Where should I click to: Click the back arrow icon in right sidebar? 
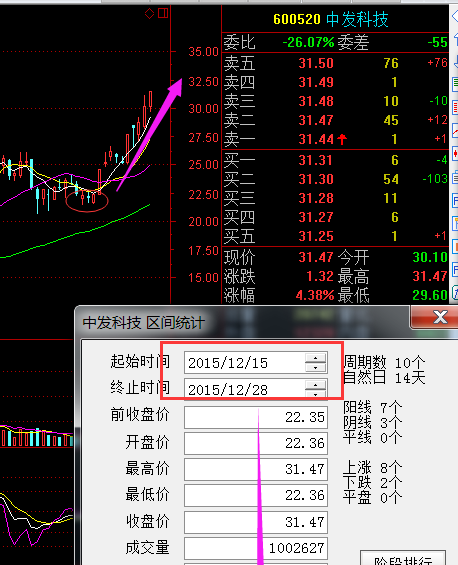(455, 16)
